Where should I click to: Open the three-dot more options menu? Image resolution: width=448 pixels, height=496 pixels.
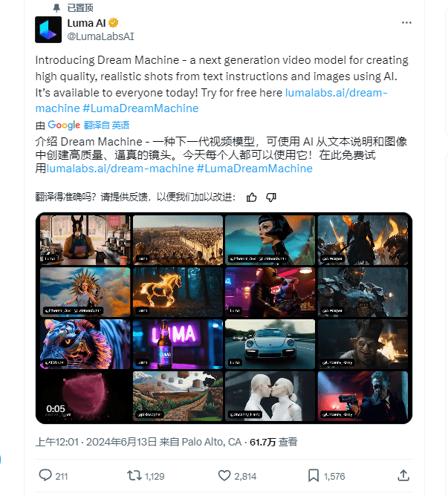click(406, 23)
